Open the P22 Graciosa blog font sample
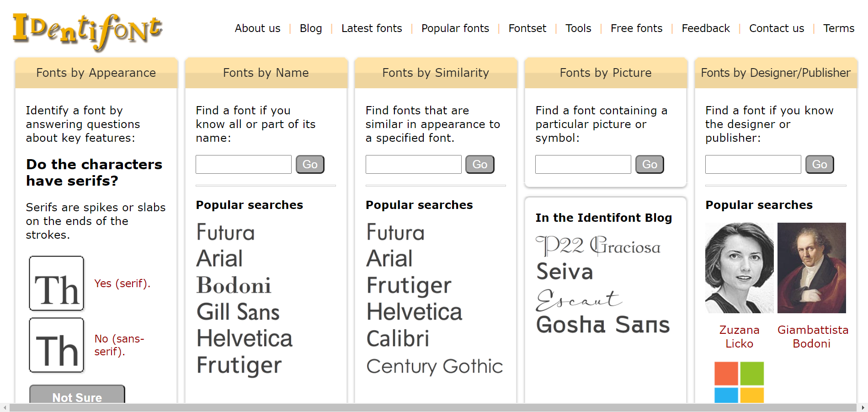 [x=598, y=246]
